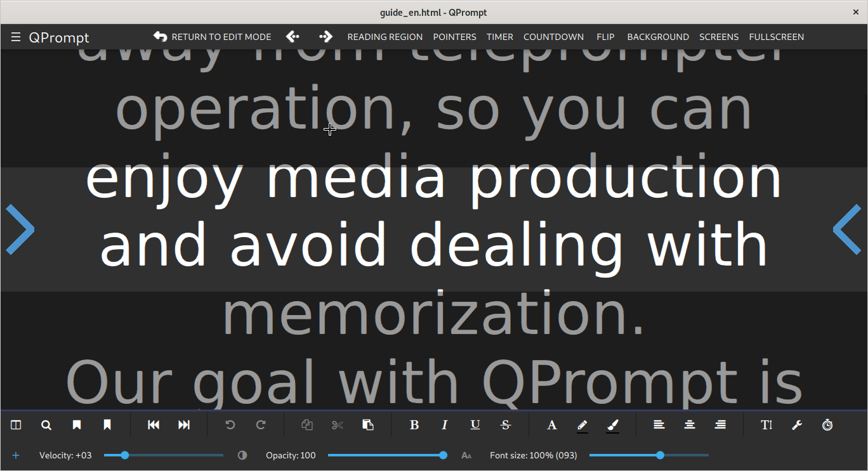Align text to the left
This screenshot has width=868, height=471.
(x=659, y=425)
